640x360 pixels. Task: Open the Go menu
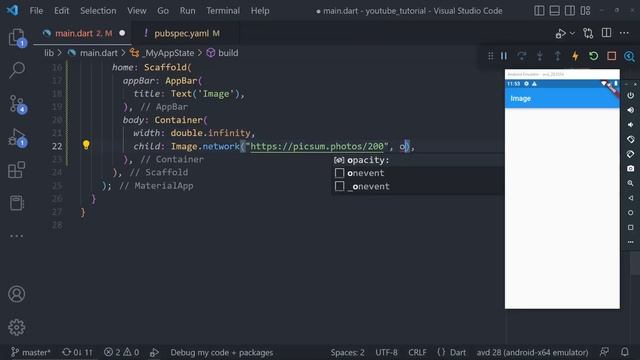[163, 11]
